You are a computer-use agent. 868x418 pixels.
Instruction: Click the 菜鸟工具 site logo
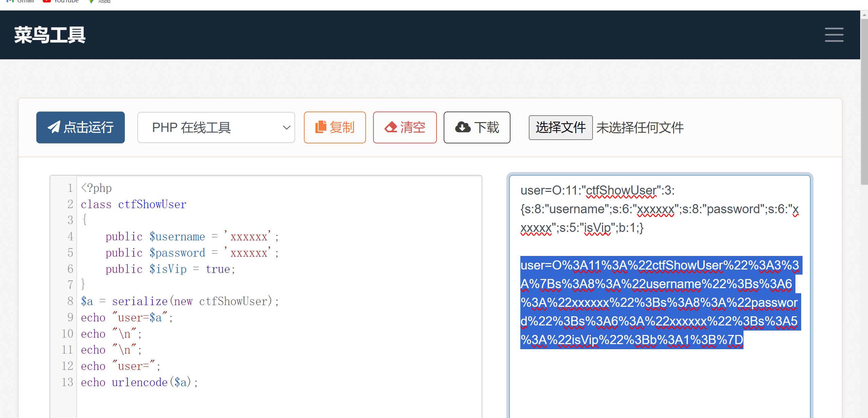50,35
